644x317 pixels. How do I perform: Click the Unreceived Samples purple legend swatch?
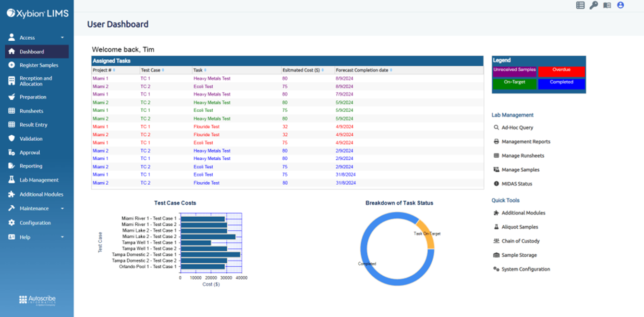(515, 72)
